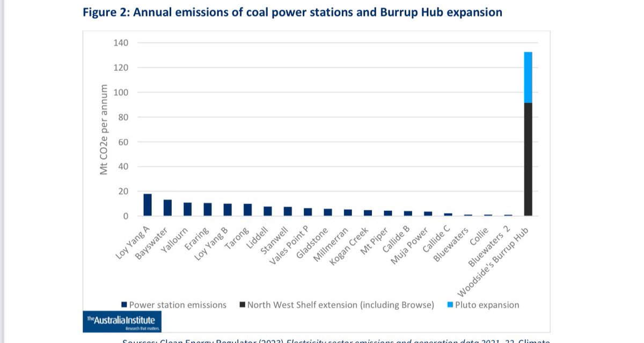Select the Pluto expansion legend swatch

point(450,305)
